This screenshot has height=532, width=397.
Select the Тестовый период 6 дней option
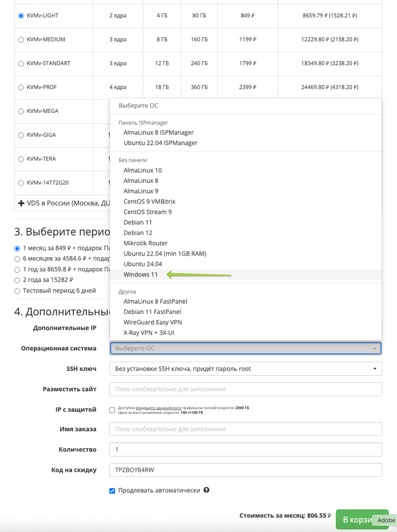[18, 291]
